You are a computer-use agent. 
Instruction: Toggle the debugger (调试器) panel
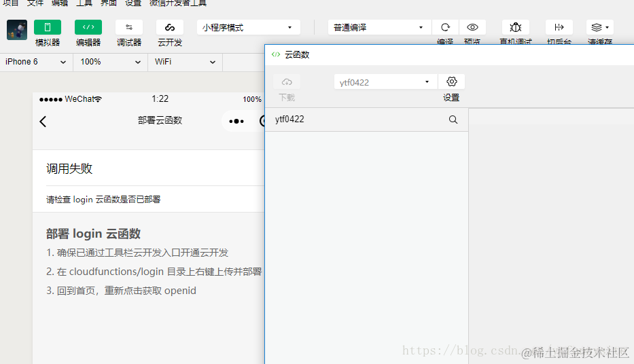[x=129, y=27]
